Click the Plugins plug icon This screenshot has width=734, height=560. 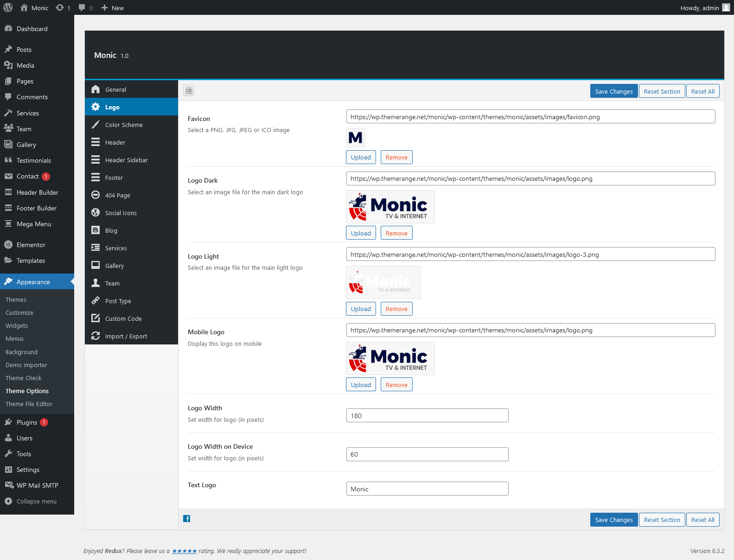click(8, 422)
